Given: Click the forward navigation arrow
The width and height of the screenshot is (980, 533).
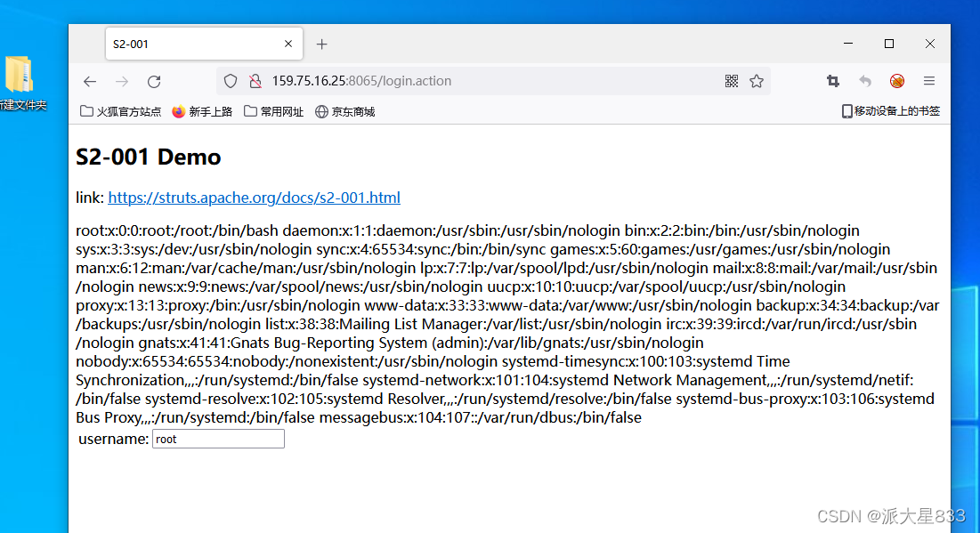Looking at the screenshot, I should pos(122,81).
